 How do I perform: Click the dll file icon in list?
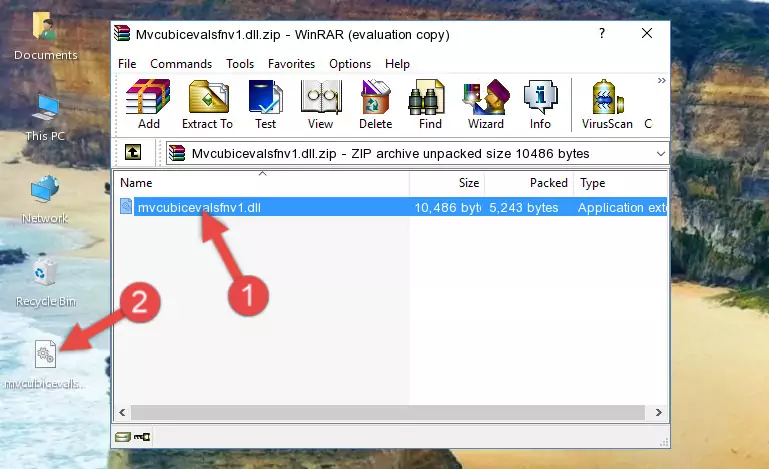pyautogui.click(x=126, y=207)
